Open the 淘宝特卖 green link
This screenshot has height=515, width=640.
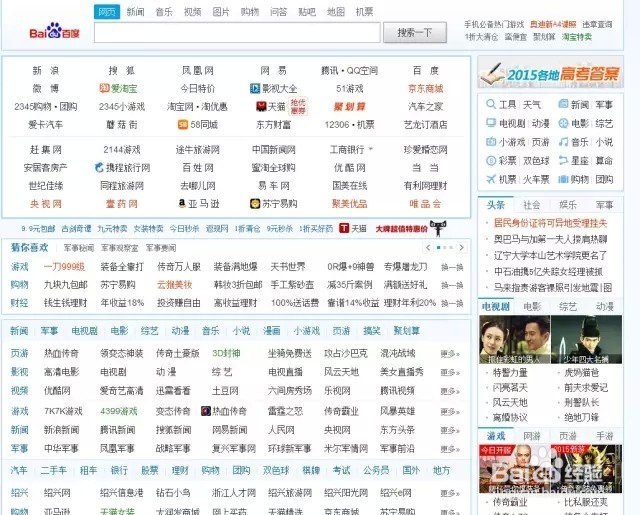(x=577, y=37)
